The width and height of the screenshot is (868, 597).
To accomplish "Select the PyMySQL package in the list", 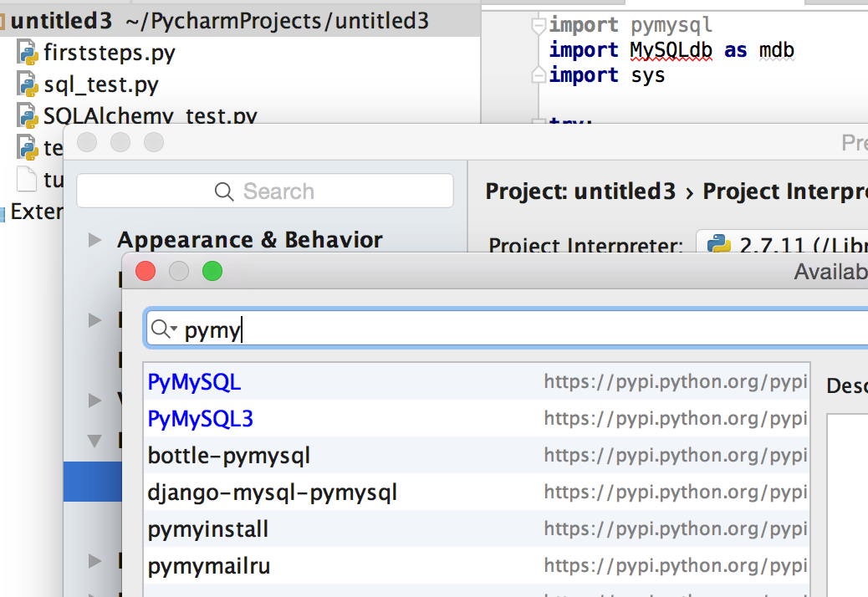I will (194, 382).
